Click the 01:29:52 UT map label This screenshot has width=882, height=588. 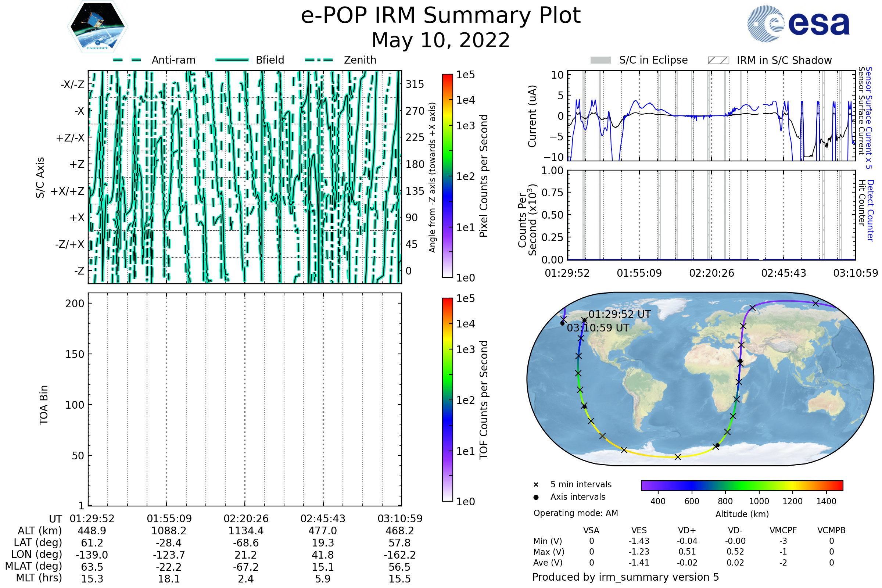[x=620, y=314]
